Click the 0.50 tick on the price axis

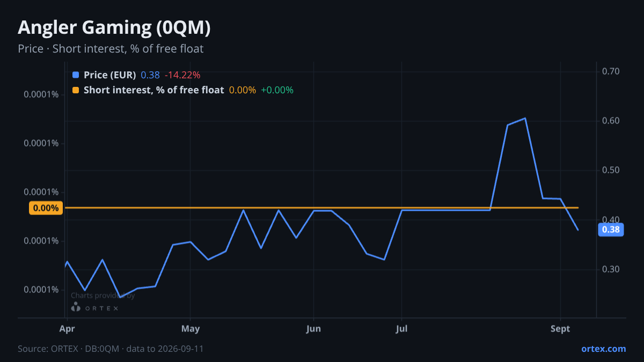point(611,171)
